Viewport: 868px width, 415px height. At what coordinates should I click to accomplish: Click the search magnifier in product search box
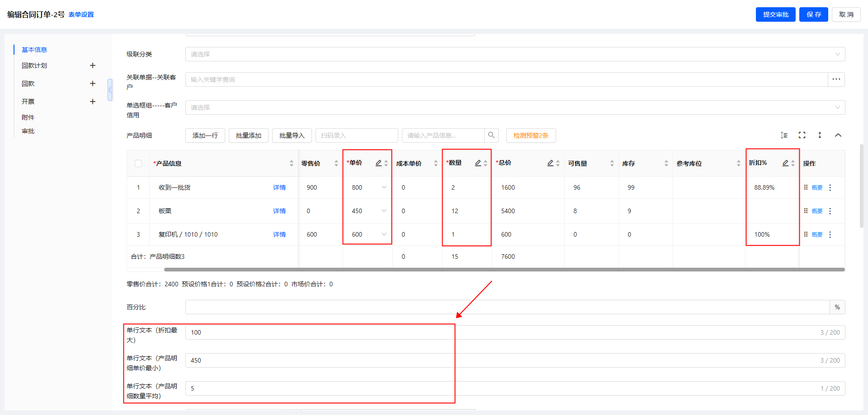pos(491,135)
